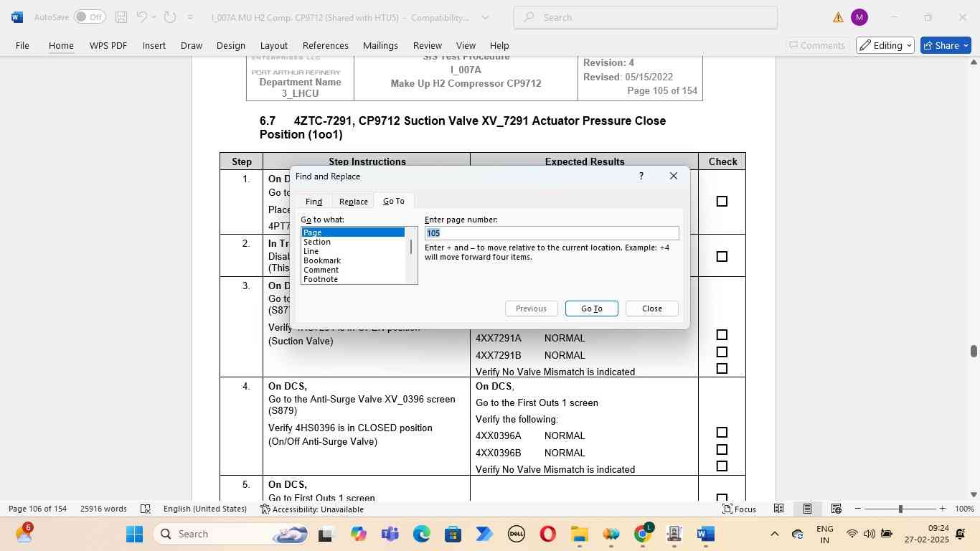Expand Customize Quick Access Toolbar dropdown
The height and width of the screenshot is (551, 980).
[x=190, y=17]
